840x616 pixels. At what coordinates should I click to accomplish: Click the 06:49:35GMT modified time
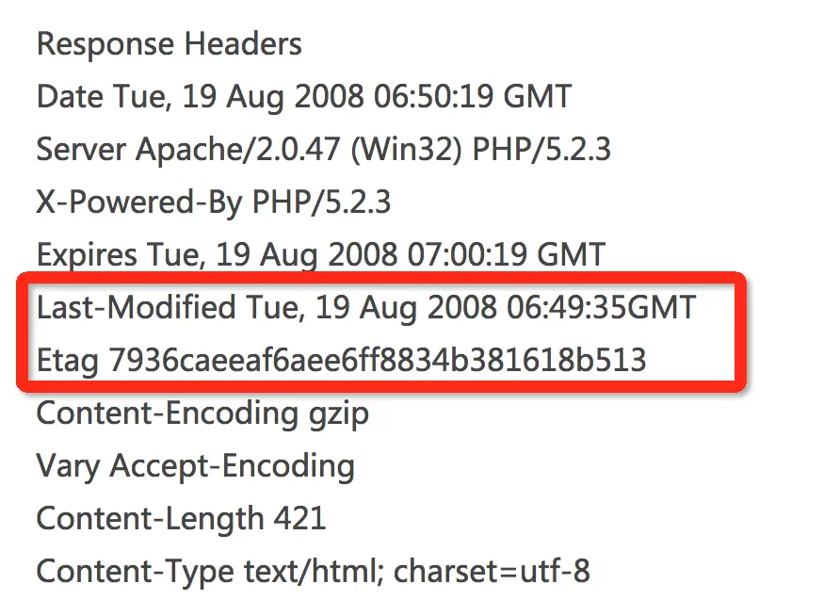coord(601,308)
